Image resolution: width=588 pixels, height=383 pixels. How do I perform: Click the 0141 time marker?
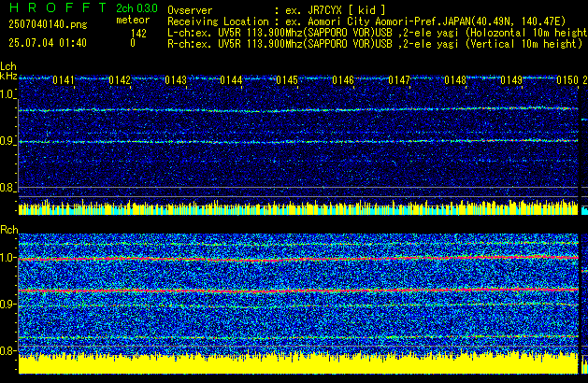[64, 80]
